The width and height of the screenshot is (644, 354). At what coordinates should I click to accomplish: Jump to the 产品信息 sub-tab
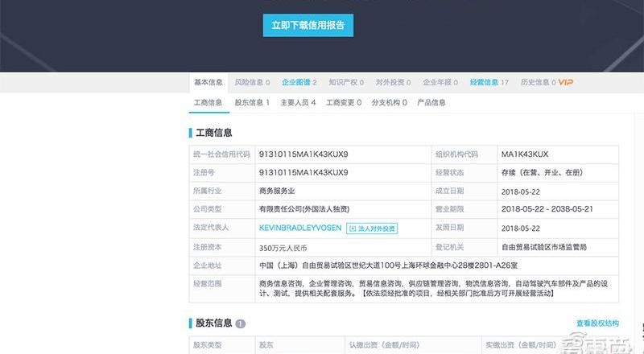[x=431, y=103]
